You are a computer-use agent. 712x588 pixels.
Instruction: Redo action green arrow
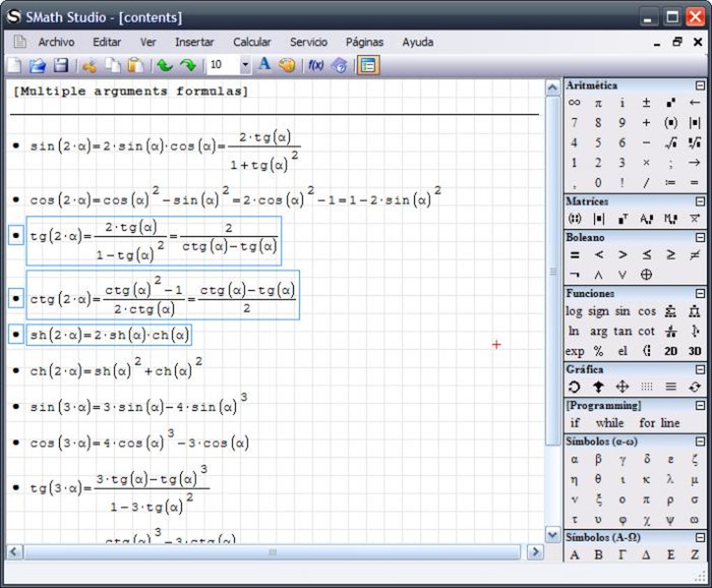188,66
